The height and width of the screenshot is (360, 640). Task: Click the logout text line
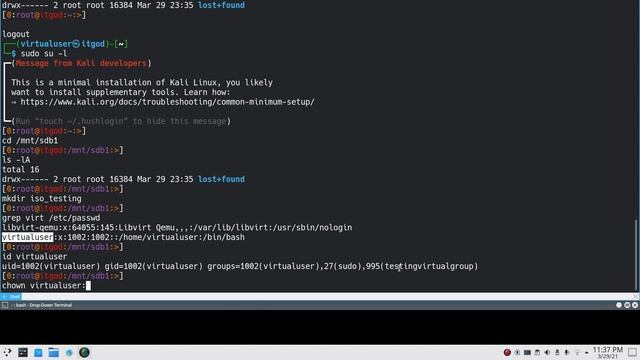16,34
